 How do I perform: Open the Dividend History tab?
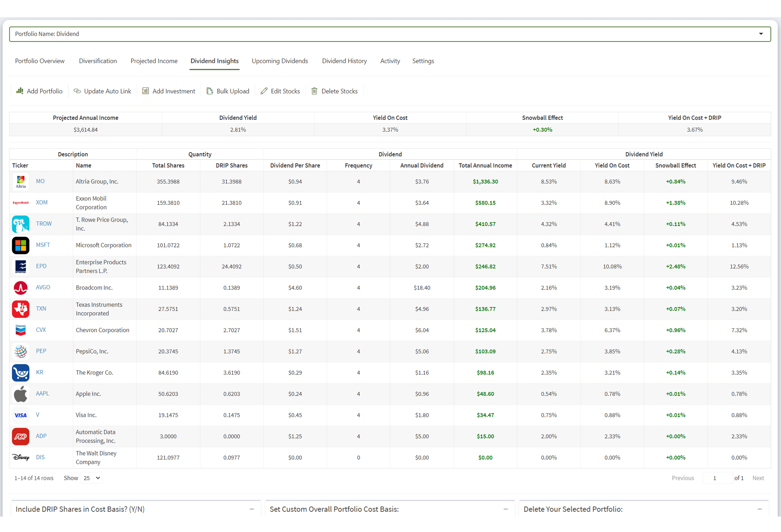pos(344,61)
